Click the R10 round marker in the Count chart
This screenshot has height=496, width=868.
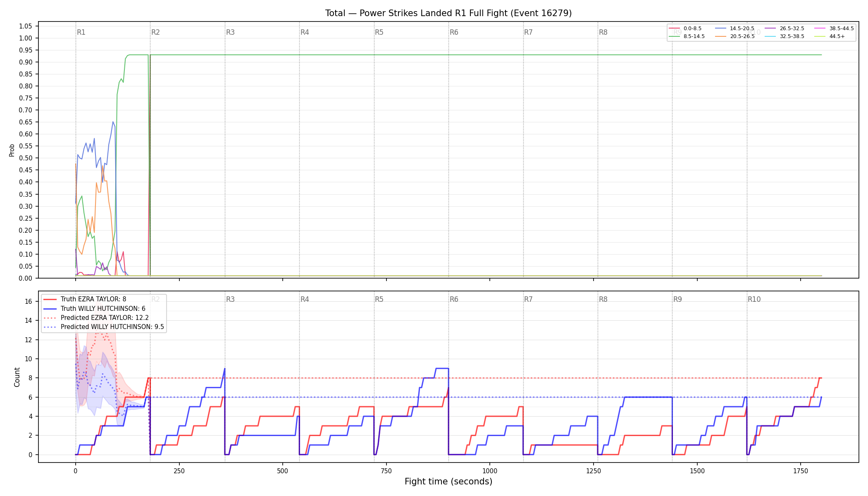tap(754, 299)
